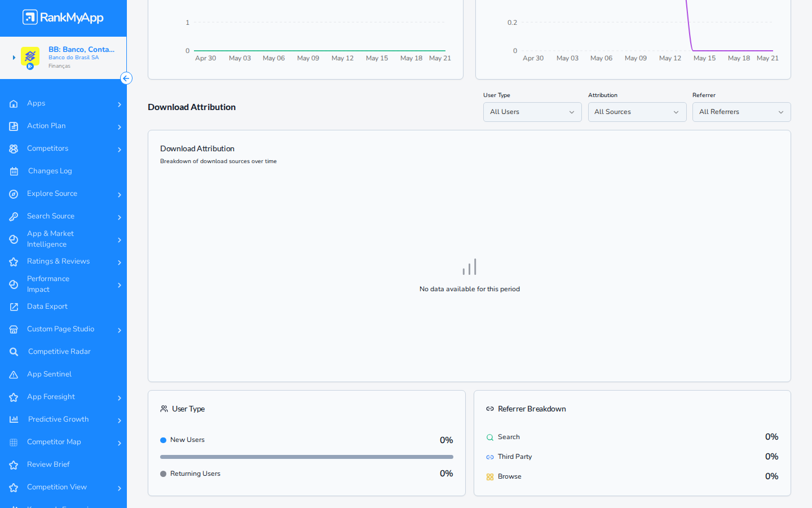
Task: Click the Performance Impact icon
Action: tap(14, 284)
